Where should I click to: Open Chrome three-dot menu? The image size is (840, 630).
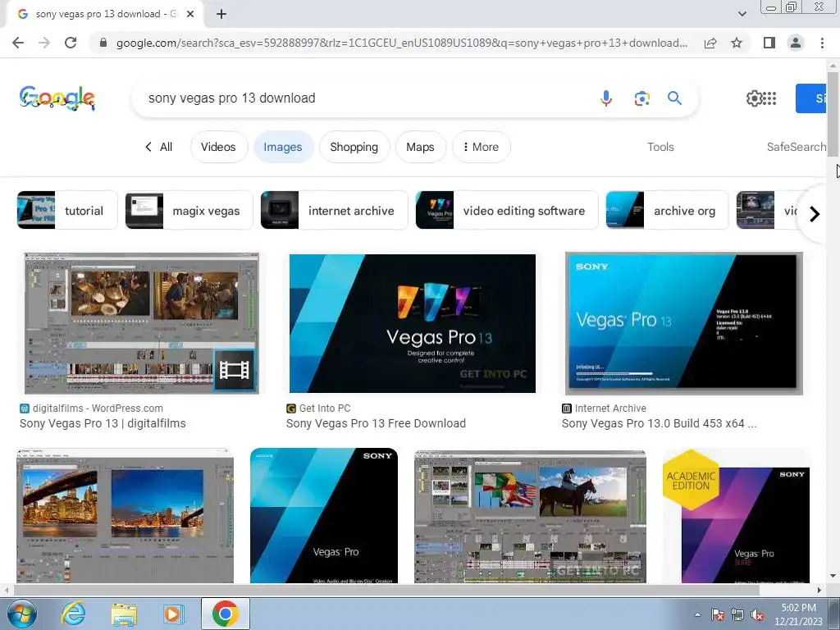(822, 43)
